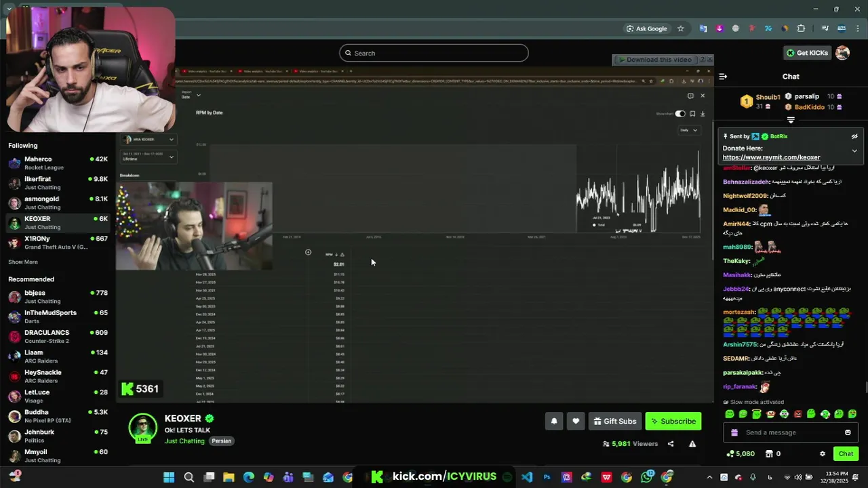868x488 pixels.
Task: Open Windows Start menu
Action: click(x=169, y=477)
